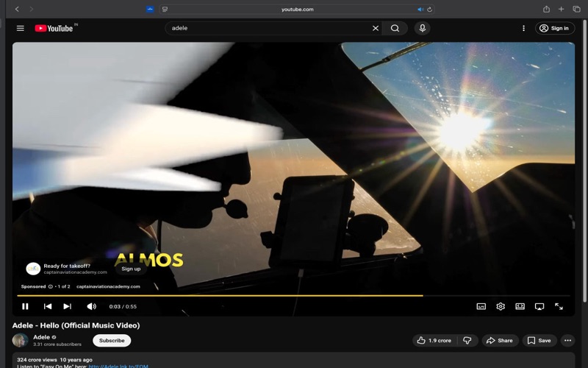Click the blue extension icon beside address bar
The image size is (588, 368).
pos(150,9)
